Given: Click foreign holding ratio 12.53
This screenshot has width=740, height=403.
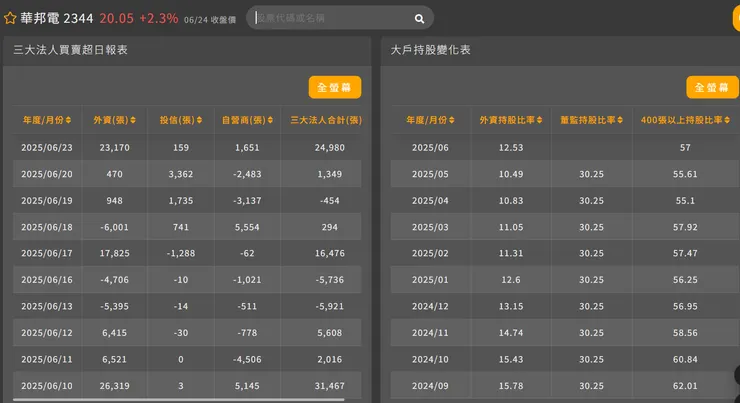Looking at the screenshot, I should click(x=511, y=148).
